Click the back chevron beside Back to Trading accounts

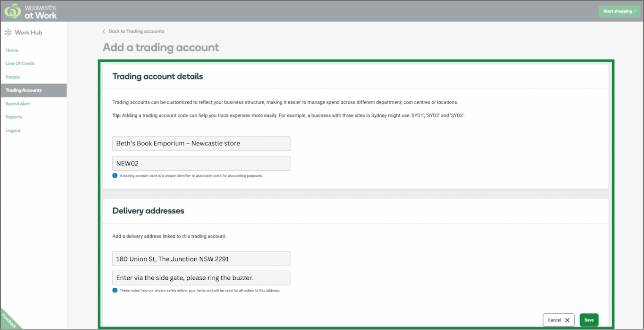click(104, 31)
